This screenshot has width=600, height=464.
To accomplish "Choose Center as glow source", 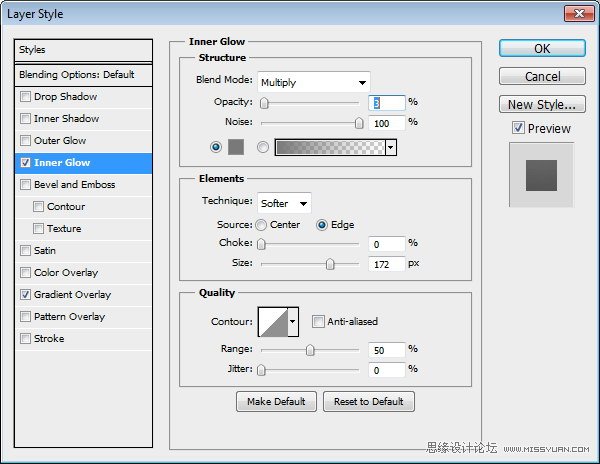I will pos(261,225).
